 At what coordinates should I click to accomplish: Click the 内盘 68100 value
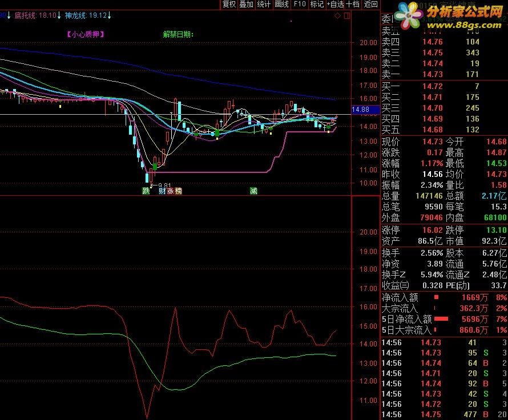click(495, 217)
